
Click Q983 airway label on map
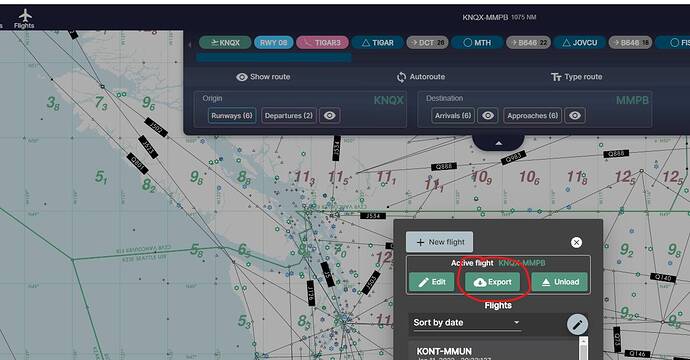pyautogui.click(x=514, y=158)
